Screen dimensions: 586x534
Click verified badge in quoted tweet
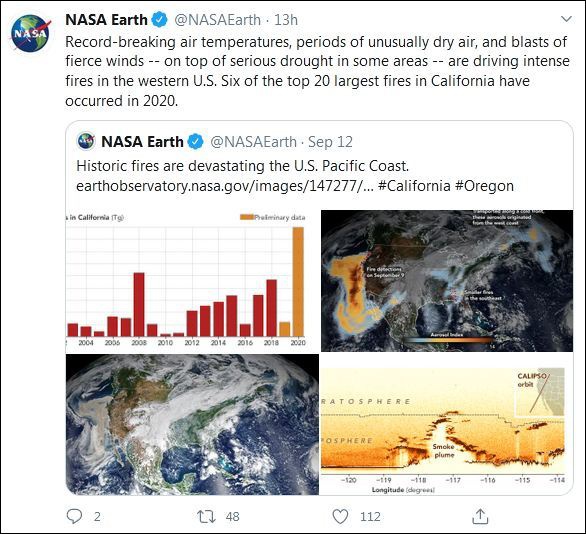(x=195, y=142)
